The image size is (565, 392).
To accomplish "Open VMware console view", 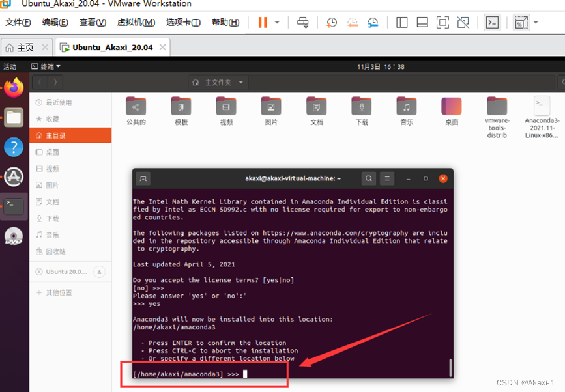I will pyautogui.click(x=492, y=22).
